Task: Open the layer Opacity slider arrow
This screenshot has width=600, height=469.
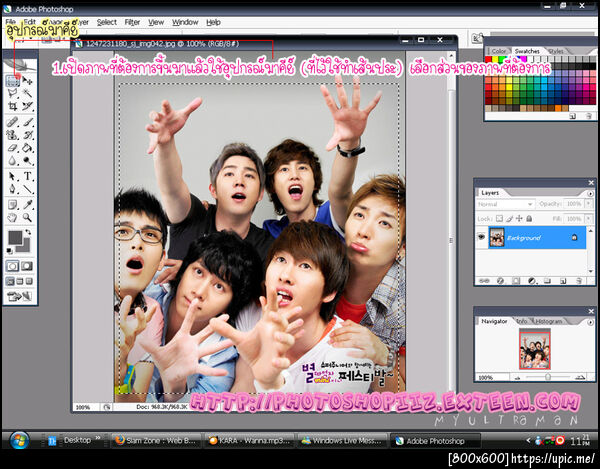Action: tap(589, 204)
